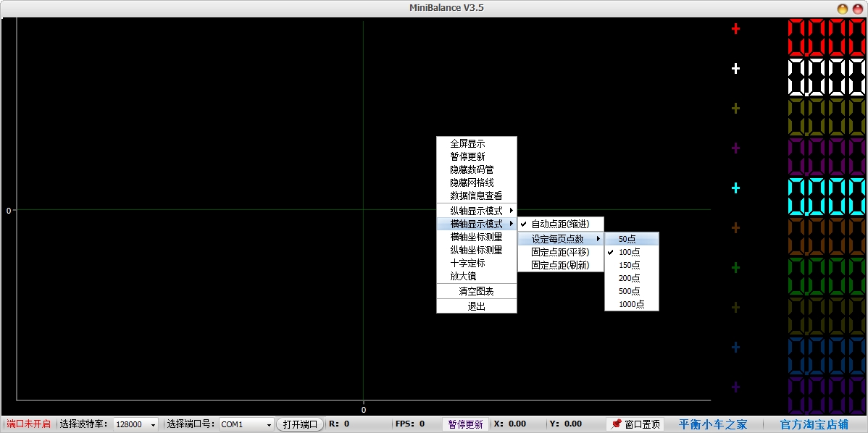This screenshot has height=433, width=868.
Task: Choose 全屏显示 from the context menu
Action: coord(467,143)
